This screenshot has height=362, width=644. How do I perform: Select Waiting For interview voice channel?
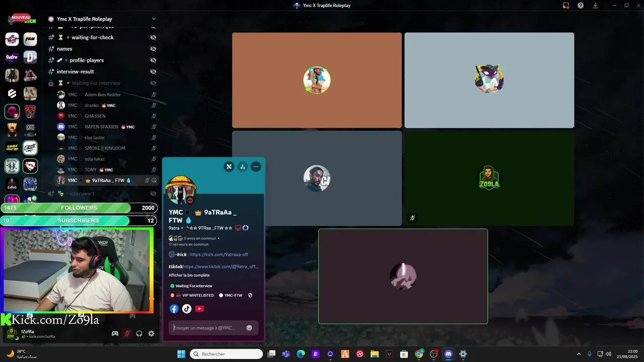(102, 83)
